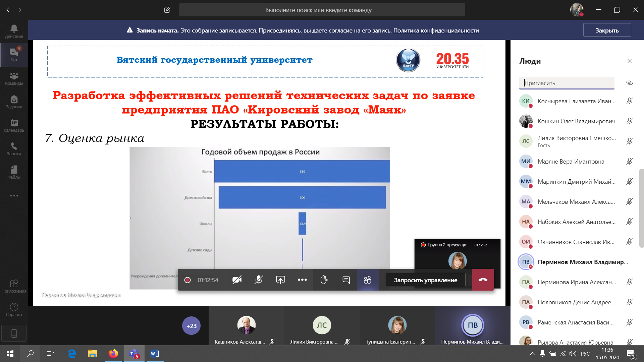Image resolution: width=644 pixels, height=362 pixels.
Task: Open the Apps store in sidebar
Action: click(x=14, y=286)
